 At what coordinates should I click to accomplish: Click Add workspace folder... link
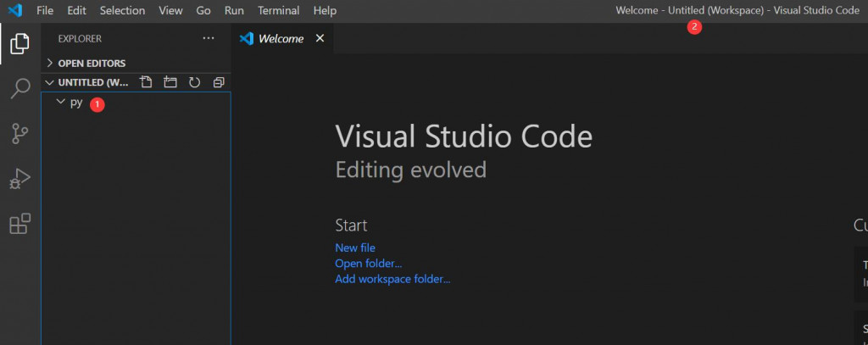point(392,279)
